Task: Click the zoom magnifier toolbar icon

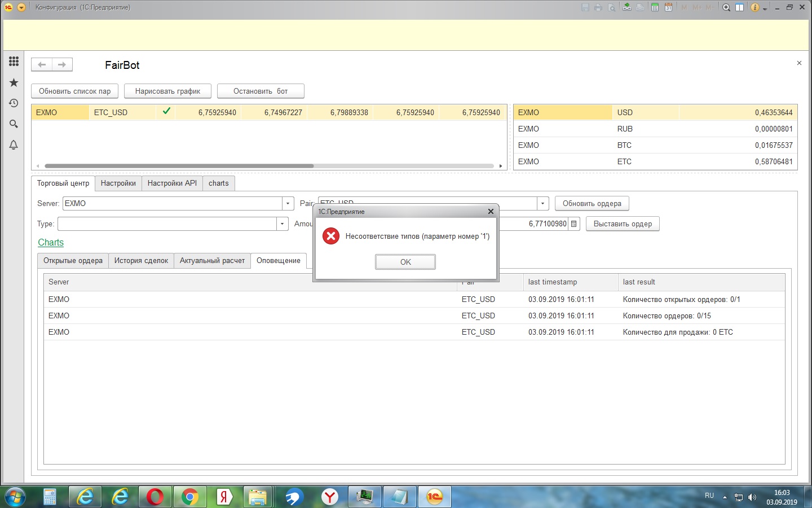Action: click(x=726, y=7)
